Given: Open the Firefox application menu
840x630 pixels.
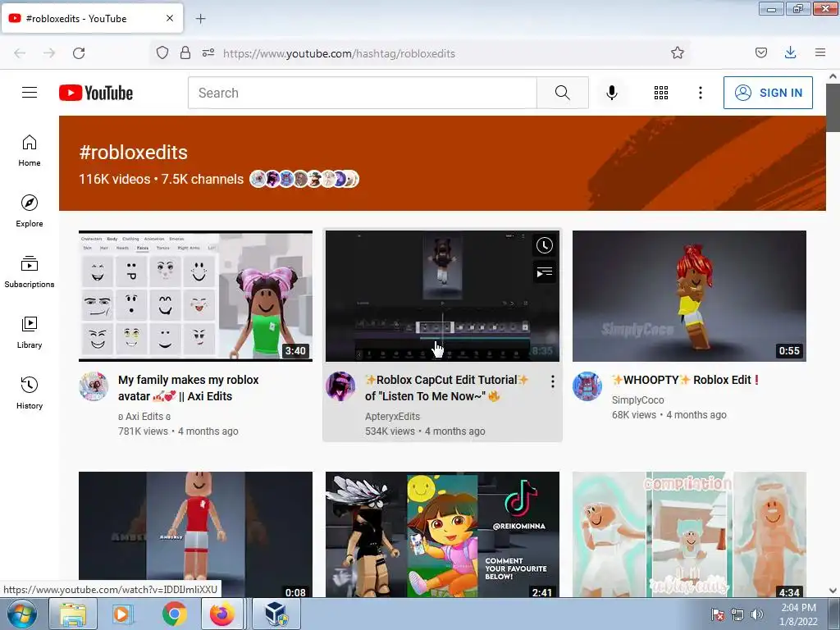Looking at the screenshot, I should coord(820,52).
